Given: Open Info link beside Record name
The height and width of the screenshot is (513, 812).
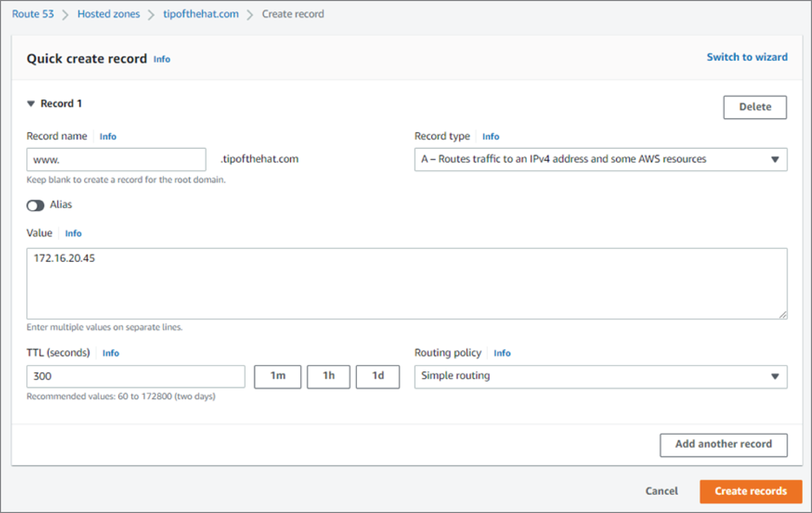Looking at the screenshot, I should point(108,136).
